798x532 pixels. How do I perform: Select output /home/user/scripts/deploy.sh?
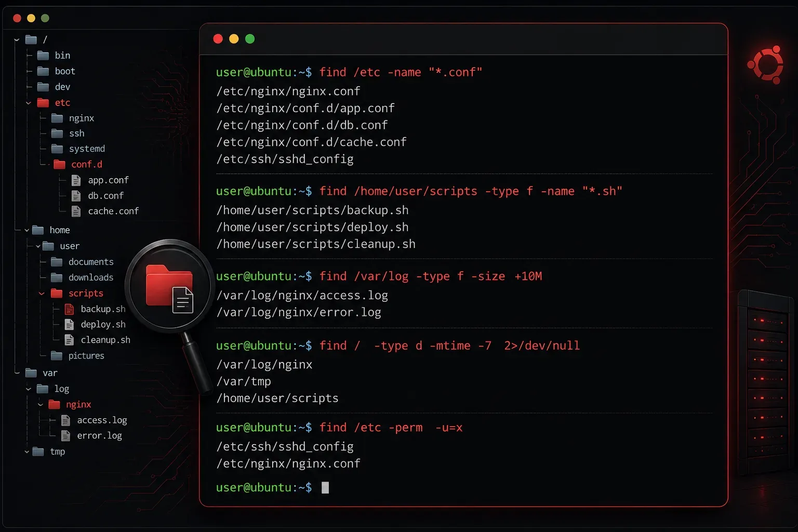coord(312,227)
